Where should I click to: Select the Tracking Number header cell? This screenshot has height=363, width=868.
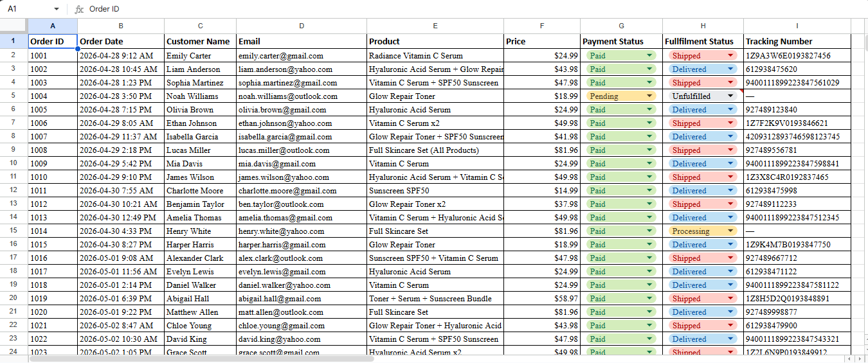pyautogui.click(x=797, y=41)
